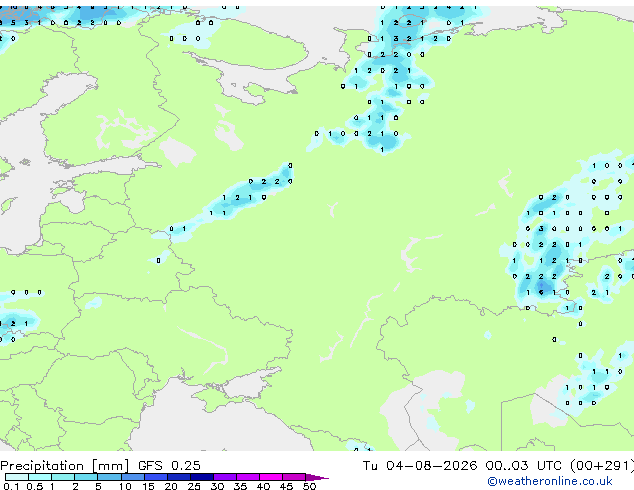Select the 1–2 mm legend color swatch

pos(63,477)
